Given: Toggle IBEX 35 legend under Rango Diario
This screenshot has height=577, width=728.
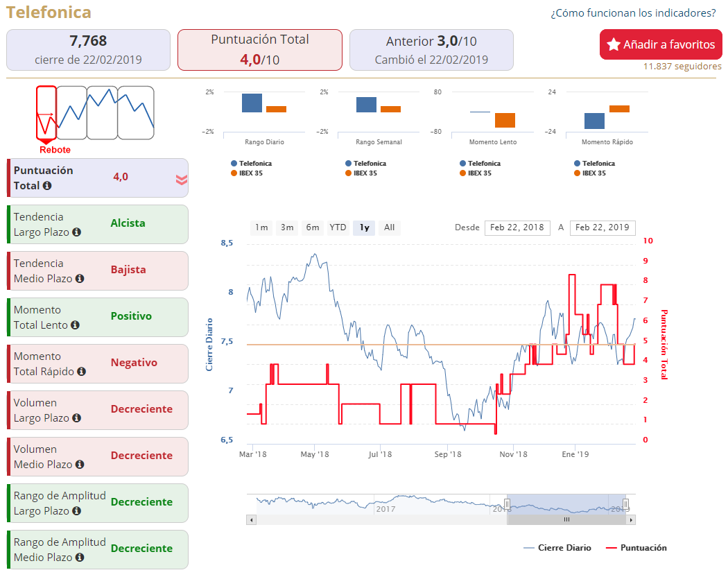Looking at the screenshot, I should (247, 173).
